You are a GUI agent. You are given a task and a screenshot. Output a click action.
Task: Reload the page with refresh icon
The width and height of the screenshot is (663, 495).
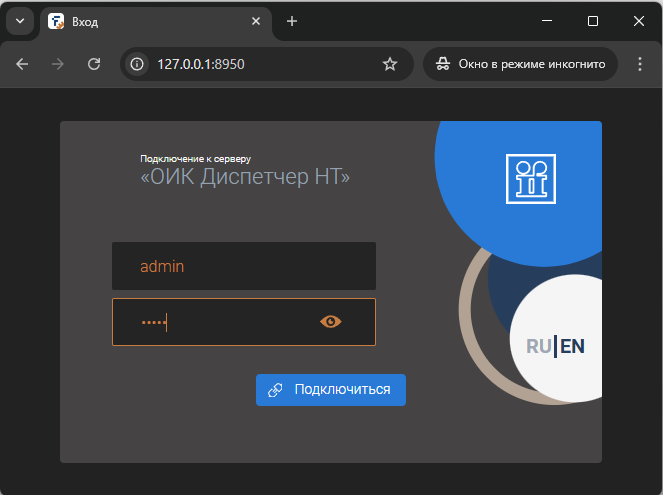tap(94, 64)
